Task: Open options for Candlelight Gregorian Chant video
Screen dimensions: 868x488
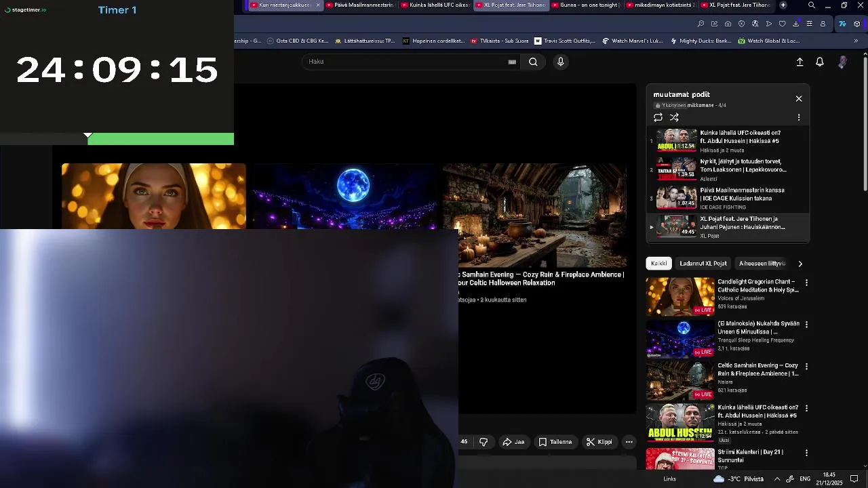Action: click(806, 282)
